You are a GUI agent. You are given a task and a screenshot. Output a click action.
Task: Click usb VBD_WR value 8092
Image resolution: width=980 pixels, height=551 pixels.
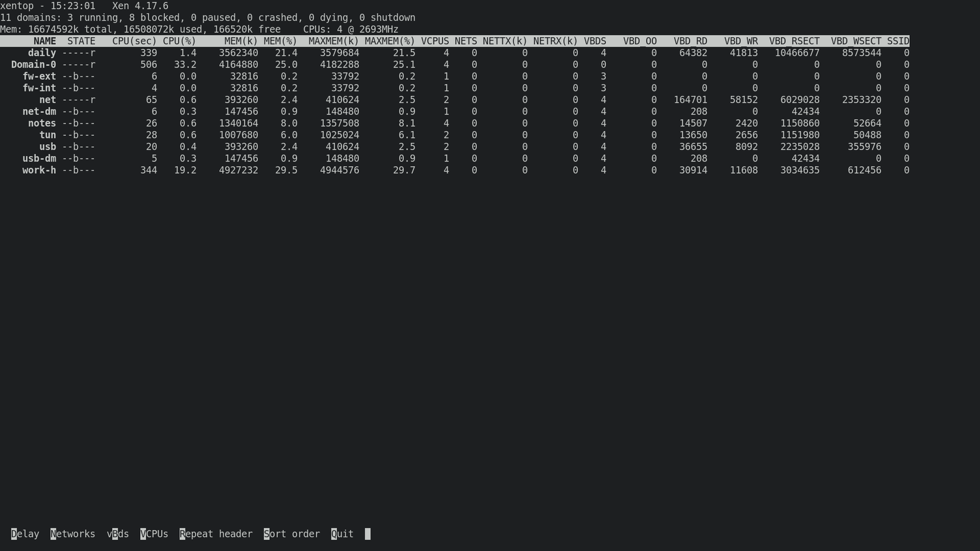(x=747, y=147)
